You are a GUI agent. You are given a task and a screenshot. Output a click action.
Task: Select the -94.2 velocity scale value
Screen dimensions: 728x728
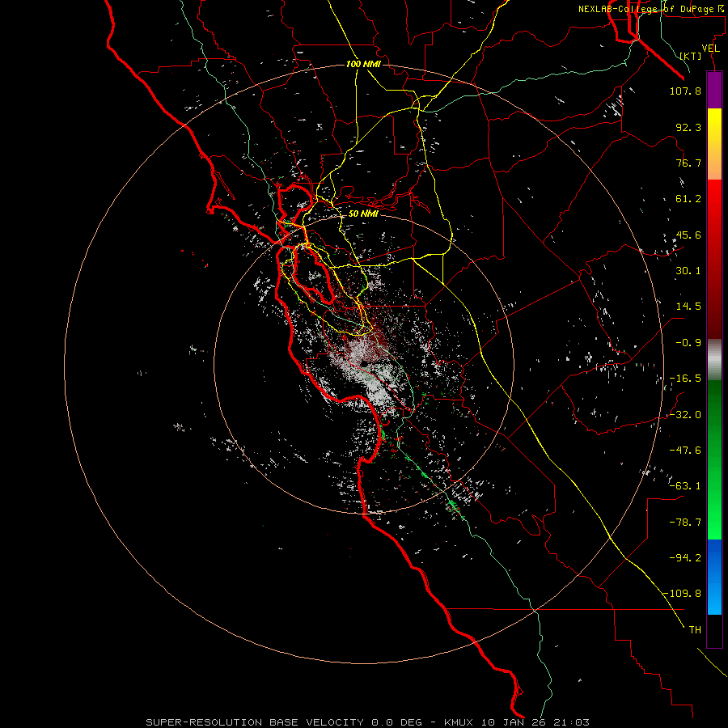point(685,558)
